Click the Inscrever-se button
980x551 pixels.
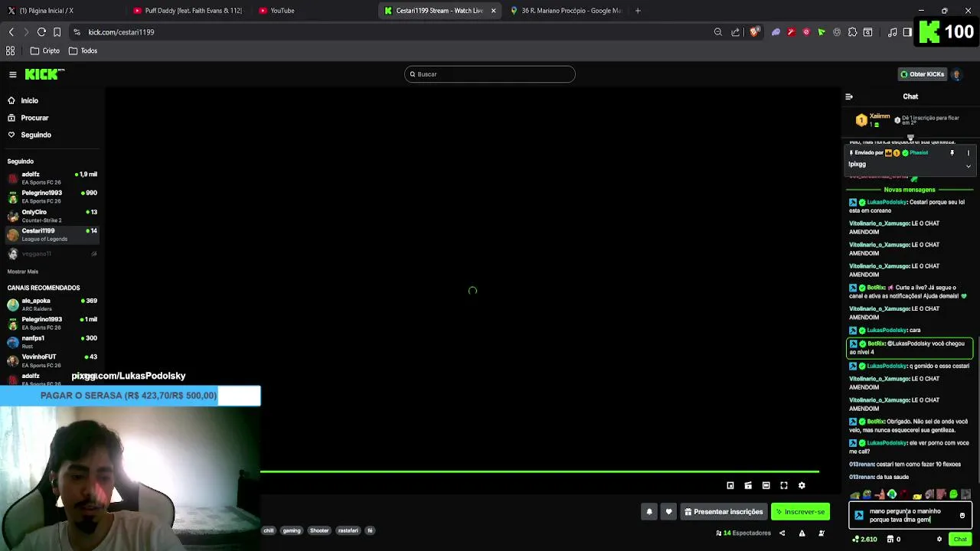click(800, 512)
